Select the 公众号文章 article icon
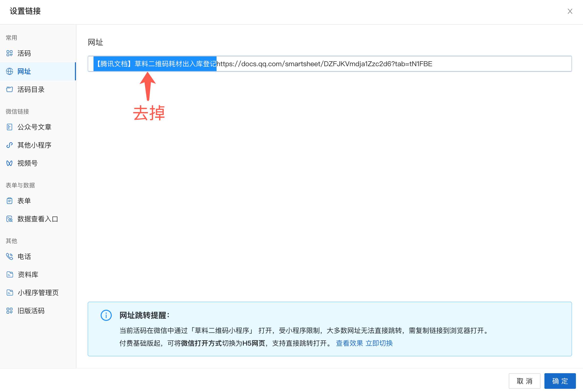 [x=10, y=127]
